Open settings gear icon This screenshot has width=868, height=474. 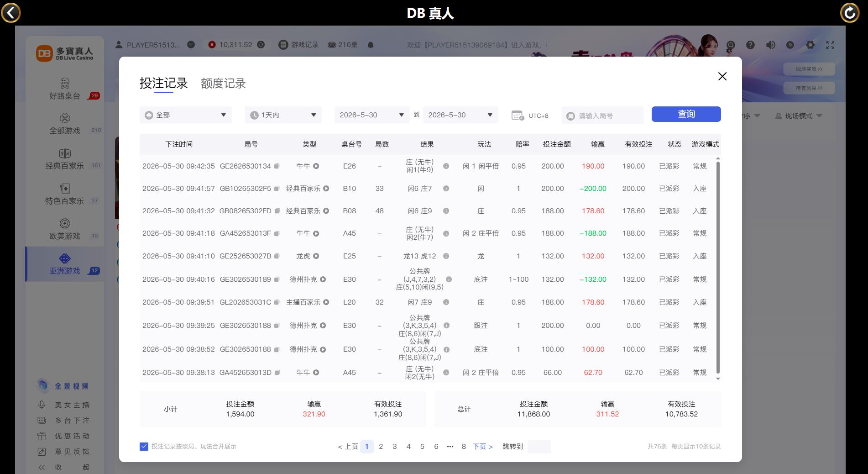[810, 45]
